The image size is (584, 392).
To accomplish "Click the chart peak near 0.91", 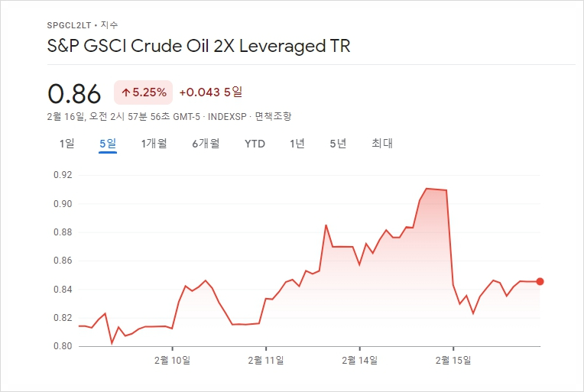I will point(427,189).
